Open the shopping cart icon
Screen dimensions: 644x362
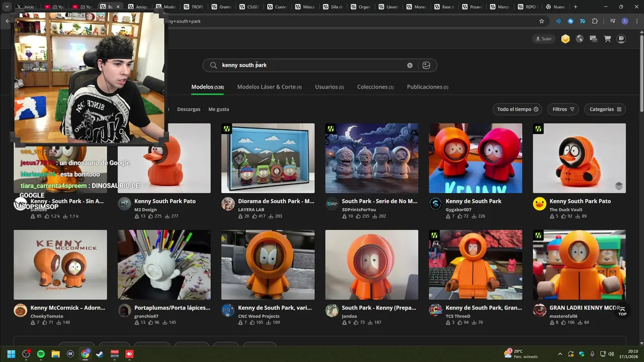tap(607, 39)
